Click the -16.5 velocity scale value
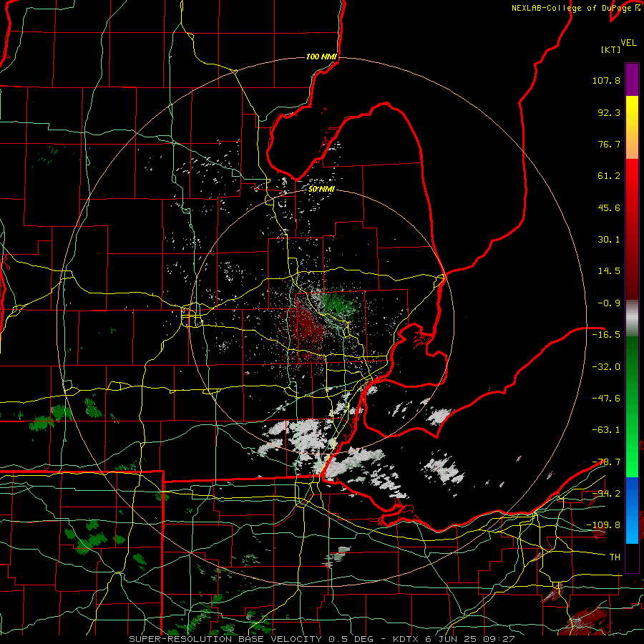The width and height of the screenshot is (644, 644). (606, 335)
